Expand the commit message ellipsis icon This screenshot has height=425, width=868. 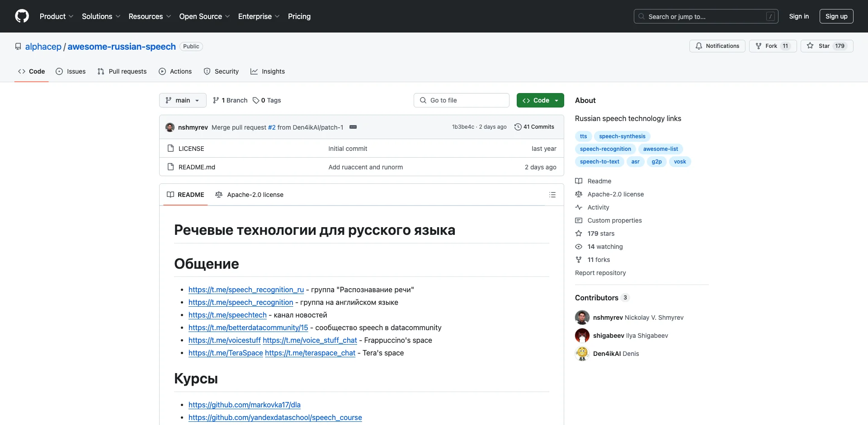(353, 127)
